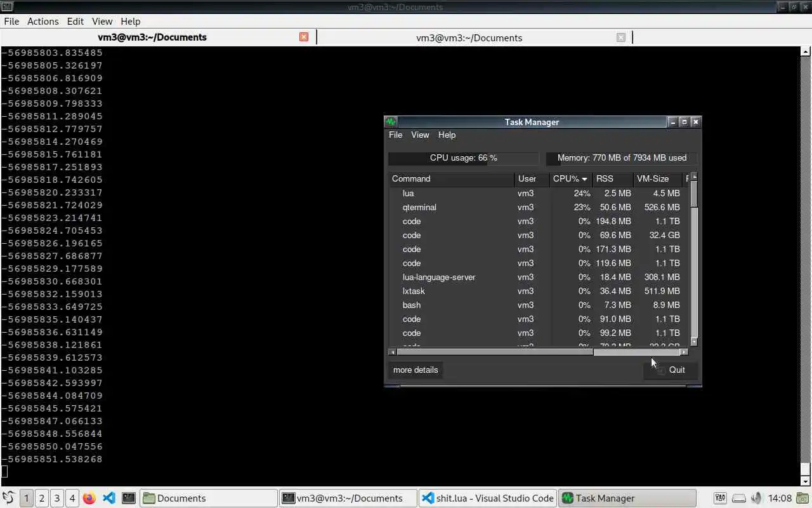Open the LXQt application menu bird icon
Image resolution: width=812 pixels, height=508 pixels.
point(8,498)
